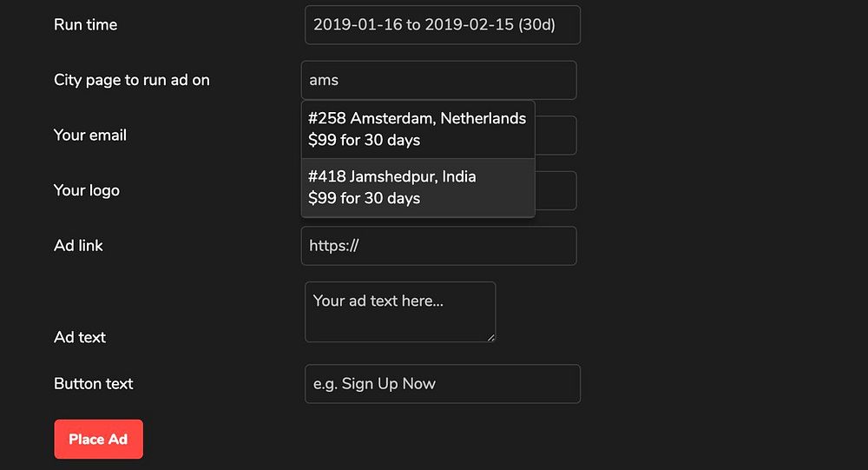Screen dimensions: 868x470
Task: Click inside the Ad text textarea
Action: pos(399,312)
